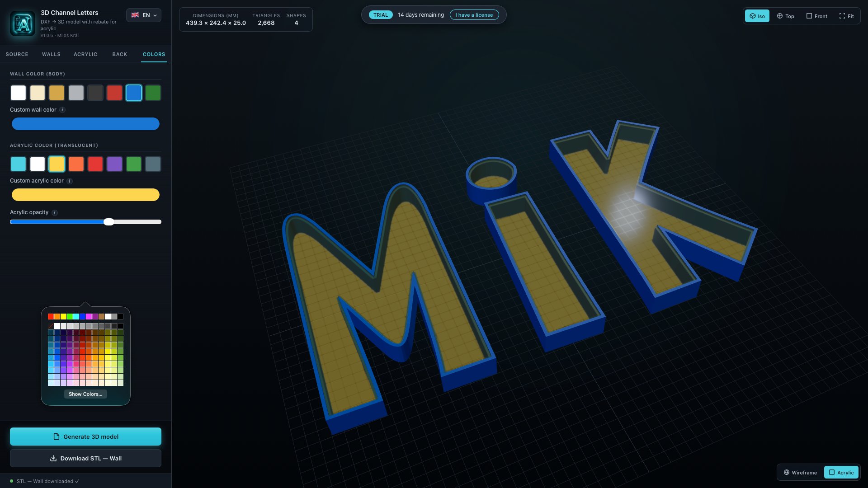Pick red in the palette's top row
Viewport: 868px width, 488px height.
[51, 317]
